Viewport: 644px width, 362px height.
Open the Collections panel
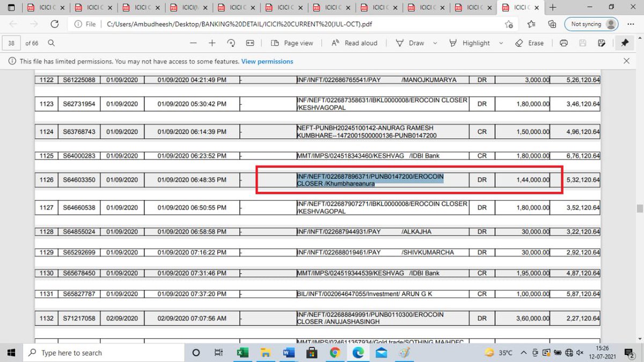pos(552,24)
